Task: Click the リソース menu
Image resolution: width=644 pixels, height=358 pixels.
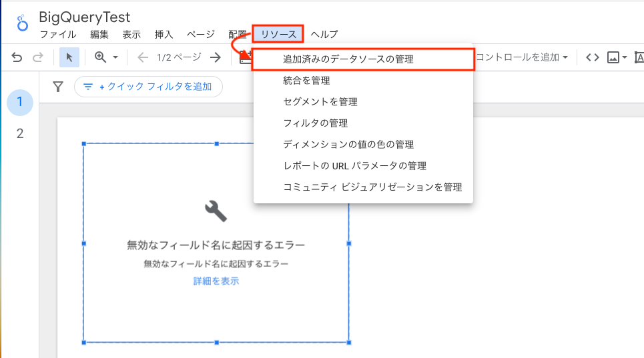Action: click(x=278, y=34)
